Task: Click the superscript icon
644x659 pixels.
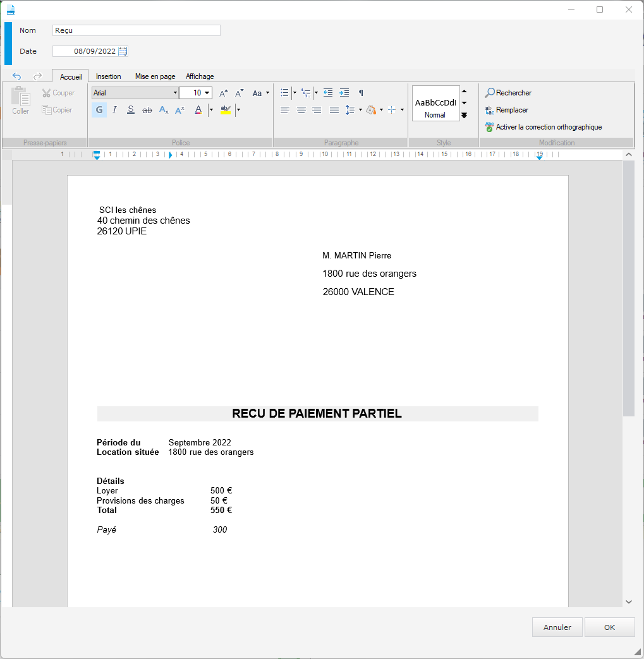Action: point(179,110)
